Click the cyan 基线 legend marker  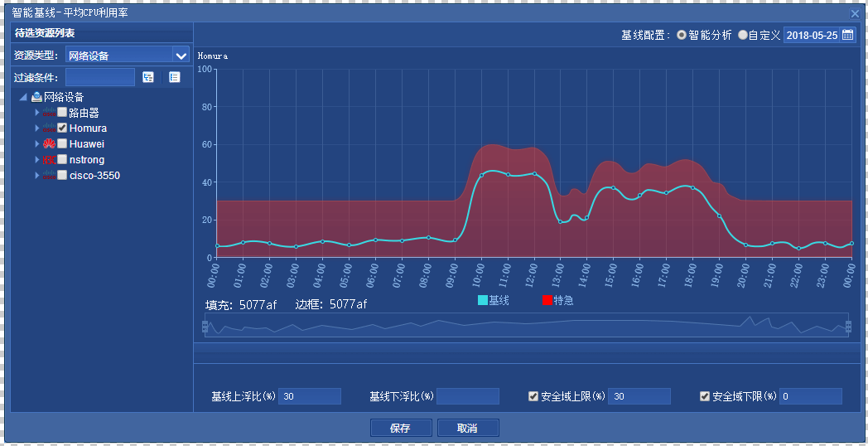483,300
